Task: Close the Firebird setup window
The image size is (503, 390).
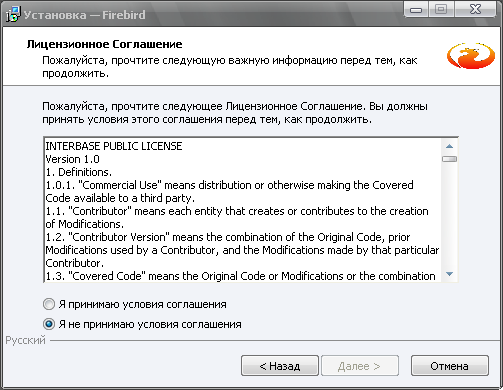Action: (475, 10)
